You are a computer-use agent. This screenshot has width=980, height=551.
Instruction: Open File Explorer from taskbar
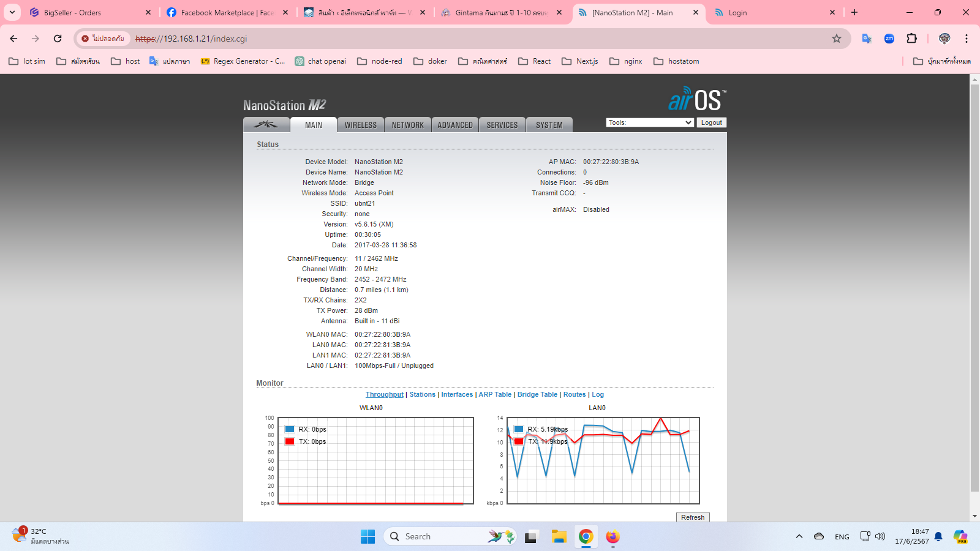(559, 537)
